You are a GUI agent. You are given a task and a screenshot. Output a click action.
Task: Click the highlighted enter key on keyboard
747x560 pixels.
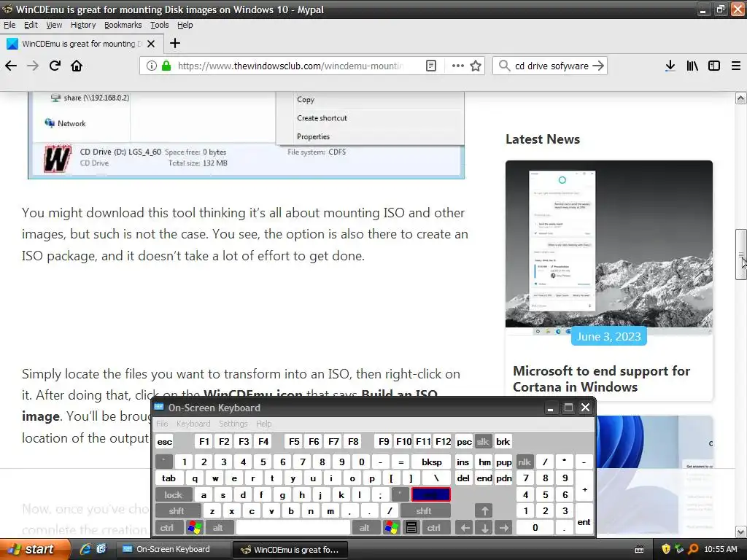tap(430, 495)
